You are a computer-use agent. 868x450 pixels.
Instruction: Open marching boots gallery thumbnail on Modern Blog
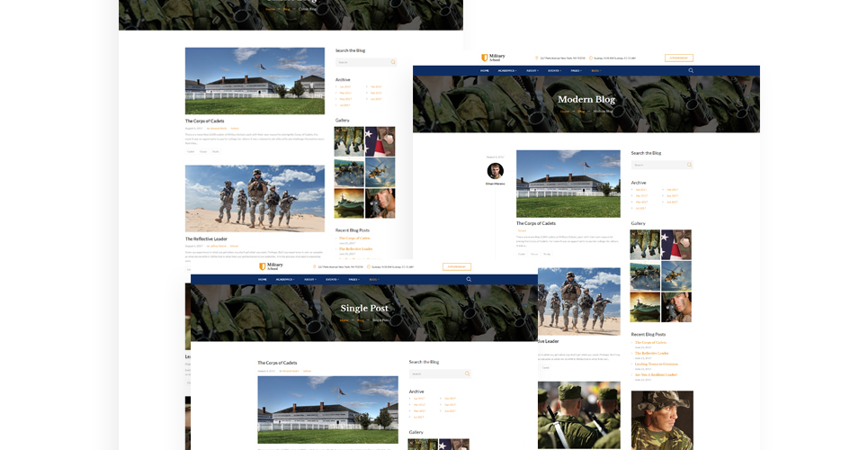coord(645,245)
